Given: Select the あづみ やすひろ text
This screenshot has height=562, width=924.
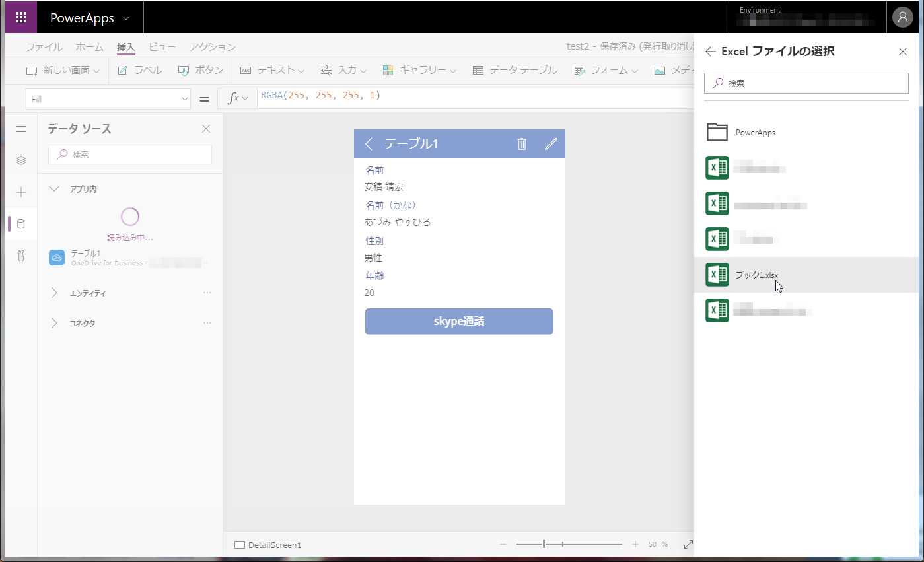Looking at the screenshot, I should pos(398,222).
